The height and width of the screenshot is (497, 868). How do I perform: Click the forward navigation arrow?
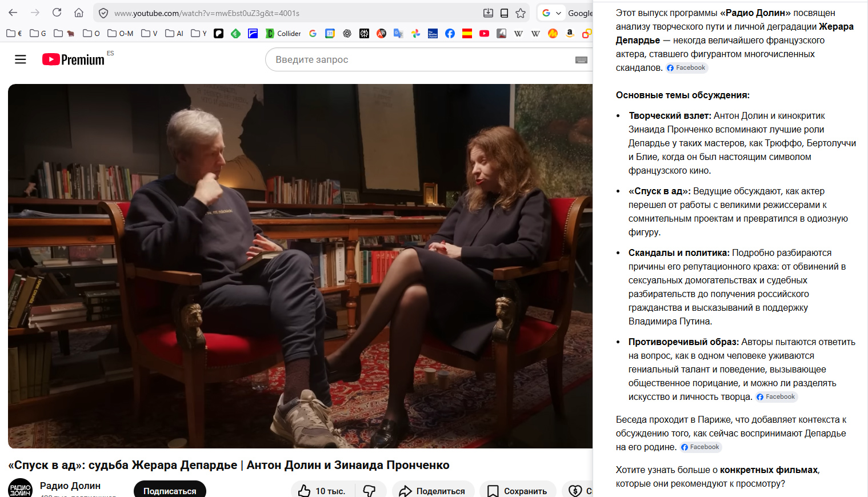[35, 13]
